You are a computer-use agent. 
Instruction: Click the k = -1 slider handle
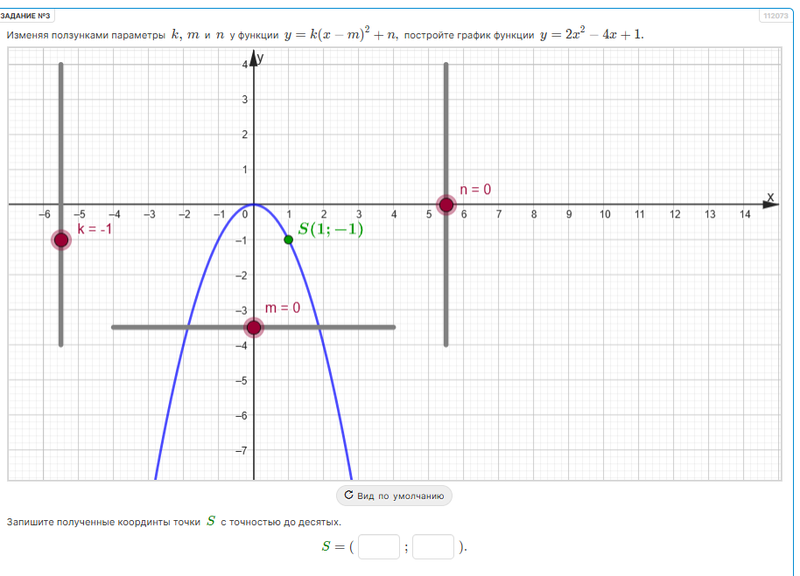(61, 239)
